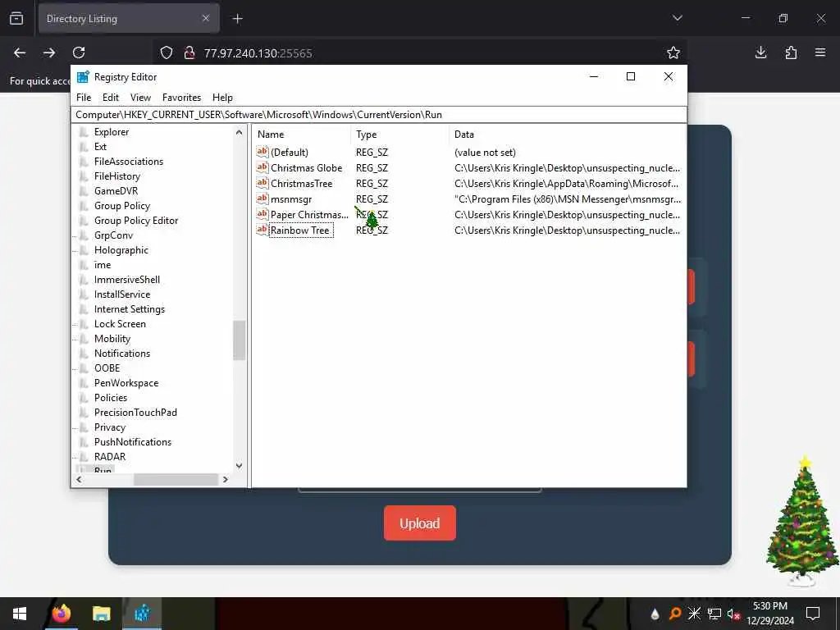
Task: Select the Group Policy key
Action: [x=122, y=206]
